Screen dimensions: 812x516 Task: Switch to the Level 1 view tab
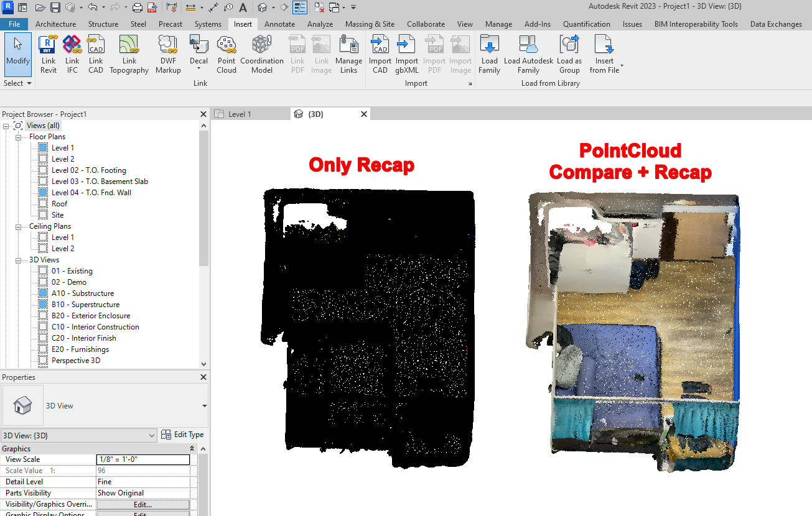click(240, 114)
